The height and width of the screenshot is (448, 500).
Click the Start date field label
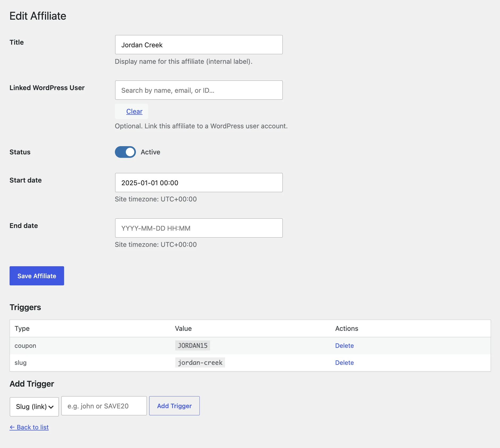pyautogui.click(x=26, y=180)
